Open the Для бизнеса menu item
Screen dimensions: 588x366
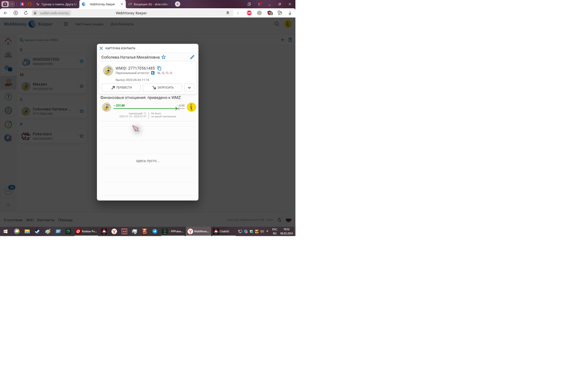tap(122, 24)
